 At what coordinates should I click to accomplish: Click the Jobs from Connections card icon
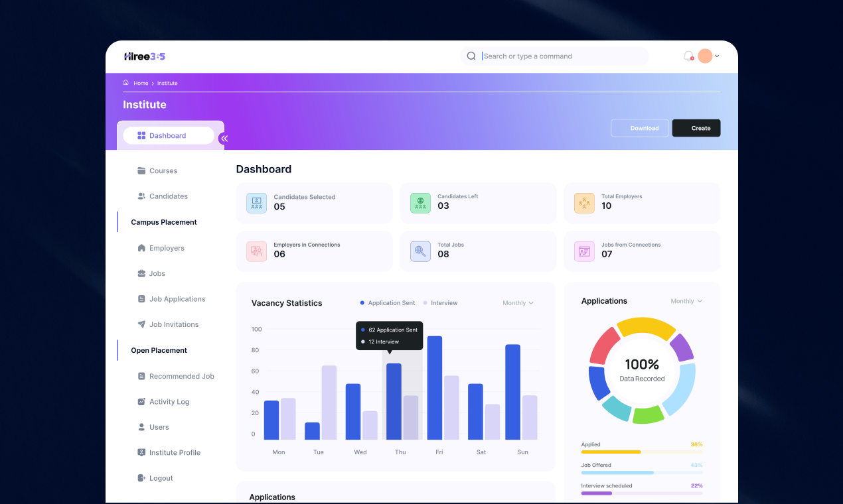(x=584, y=251)
